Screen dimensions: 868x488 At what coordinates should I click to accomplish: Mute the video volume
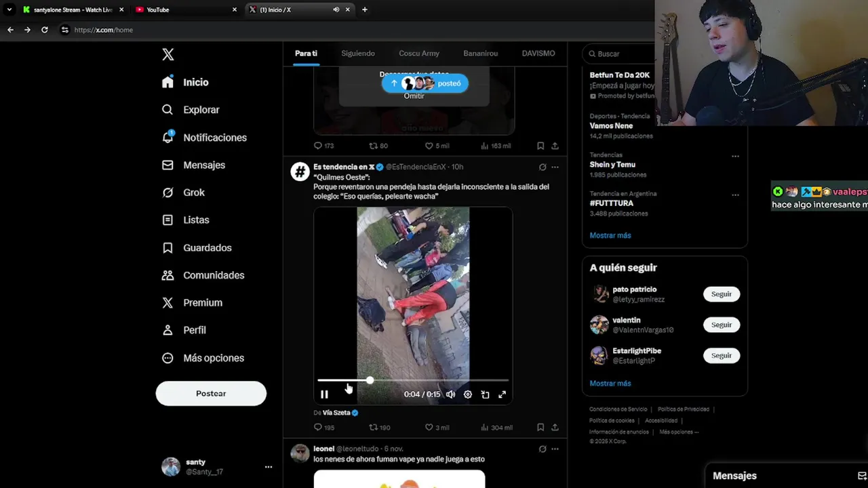pyautogui.click(x=450, y=394)
